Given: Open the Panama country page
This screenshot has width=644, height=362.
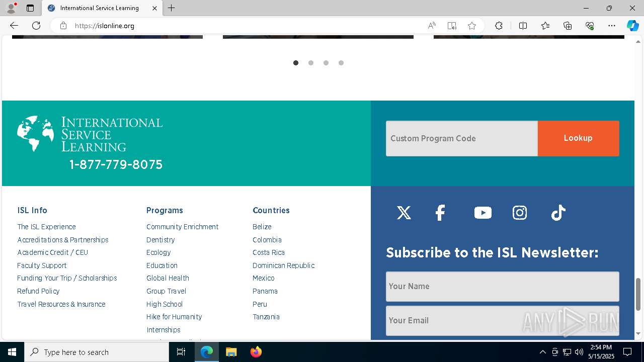Looking at the screenshot, I should [x=265, y=291].
